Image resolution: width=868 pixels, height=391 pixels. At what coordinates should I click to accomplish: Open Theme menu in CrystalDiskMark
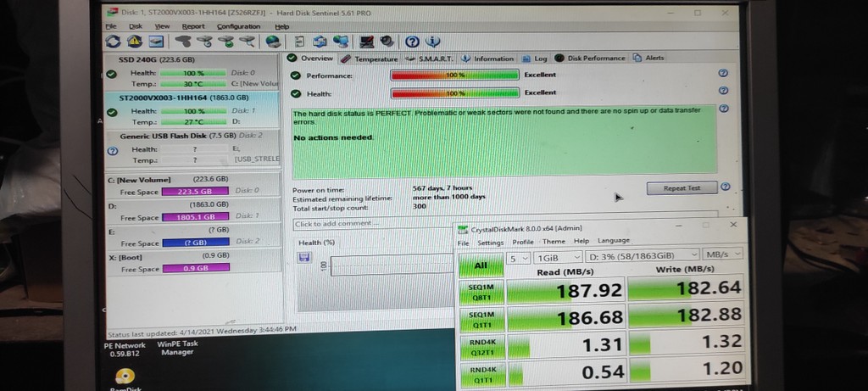[554, 242]
